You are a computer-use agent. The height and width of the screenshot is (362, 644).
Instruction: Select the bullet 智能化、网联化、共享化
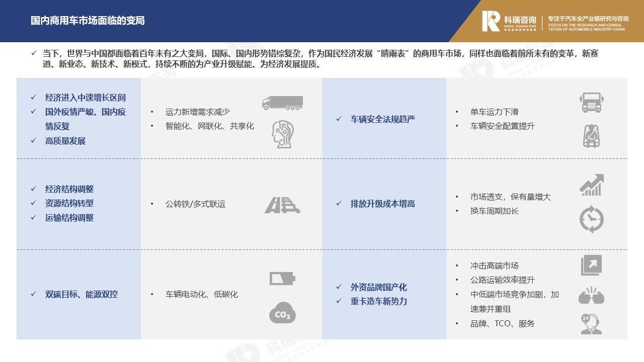click(210, 126)
